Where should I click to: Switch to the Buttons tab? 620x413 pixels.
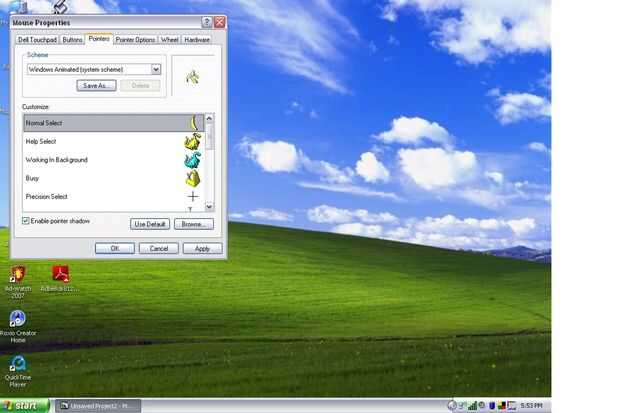click(72, 40)
